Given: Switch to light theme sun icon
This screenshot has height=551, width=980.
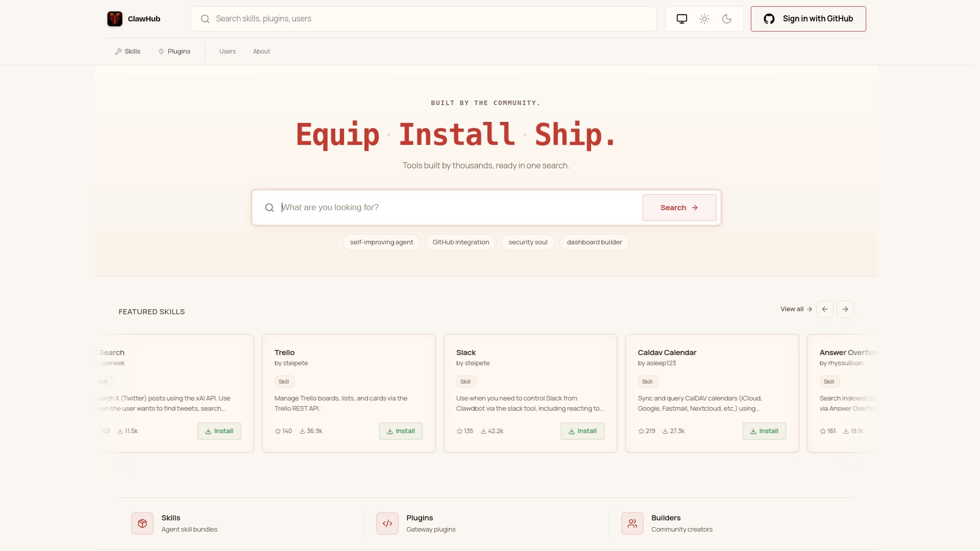Looking at the screenshot, I should point(704,19).
